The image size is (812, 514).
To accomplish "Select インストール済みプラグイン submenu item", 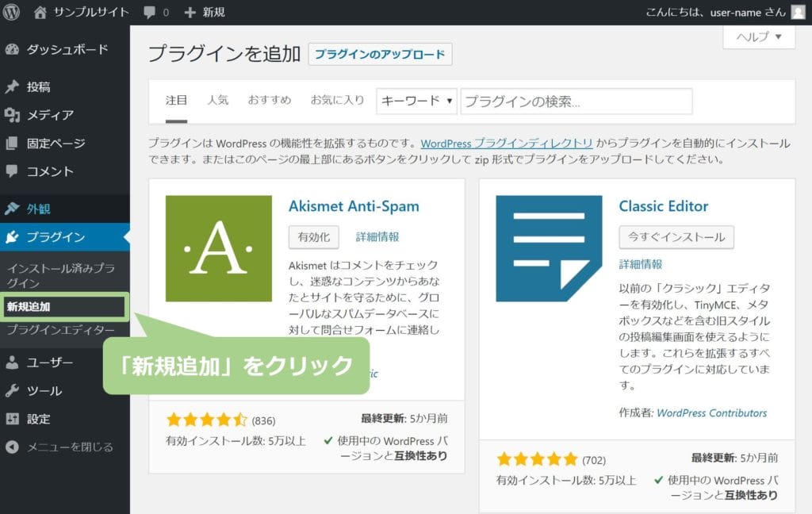I will click(61, 275).
